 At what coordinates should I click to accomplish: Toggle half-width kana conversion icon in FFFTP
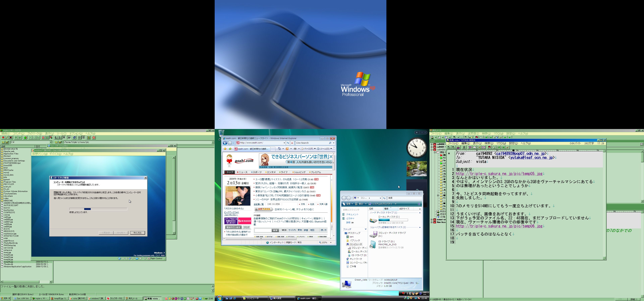[69, 137]
